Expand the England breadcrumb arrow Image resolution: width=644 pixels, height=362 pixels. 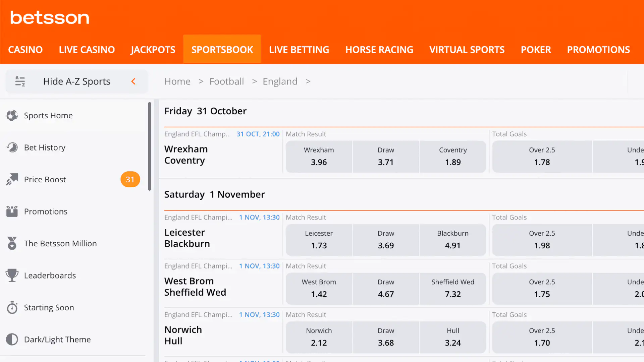tap(308, 81)
